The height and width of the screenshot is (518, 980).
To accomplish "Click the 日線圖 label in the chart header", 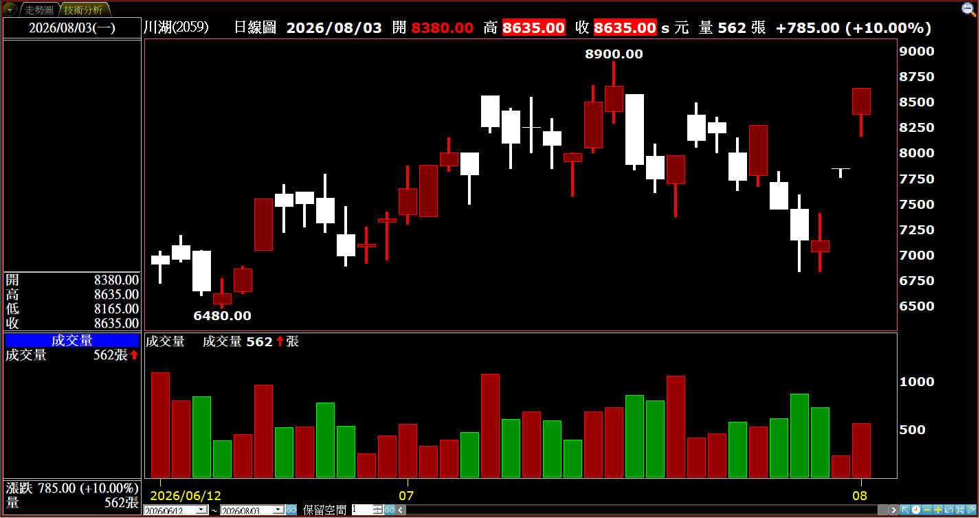I will (255, 27).
